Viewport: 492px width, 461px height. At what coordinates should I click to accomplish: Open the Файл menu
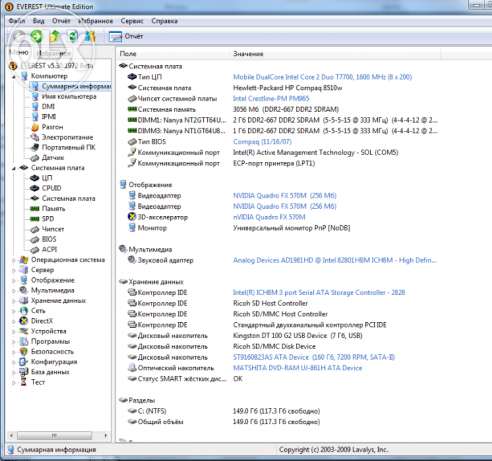click(17, 21)
